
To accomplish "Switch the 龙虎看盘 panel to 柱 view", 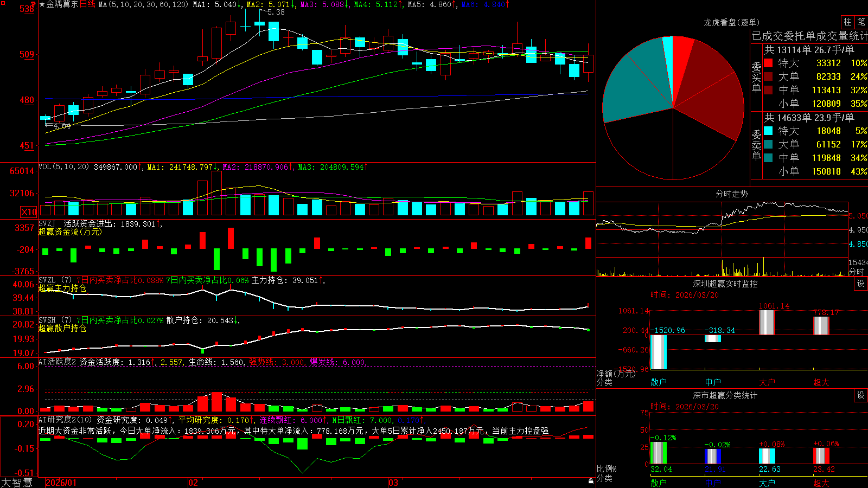I will coord(847,22).
